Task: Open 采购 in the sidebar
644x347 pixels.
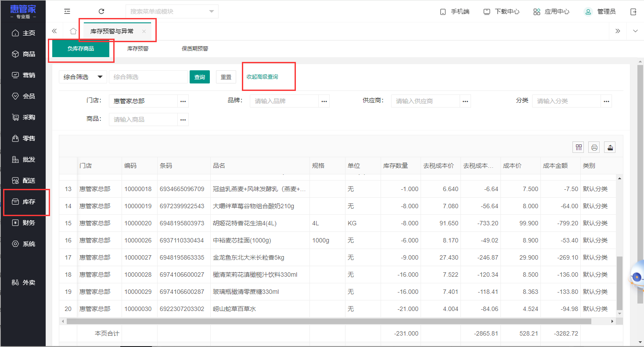Action: [x=23, y=117]
